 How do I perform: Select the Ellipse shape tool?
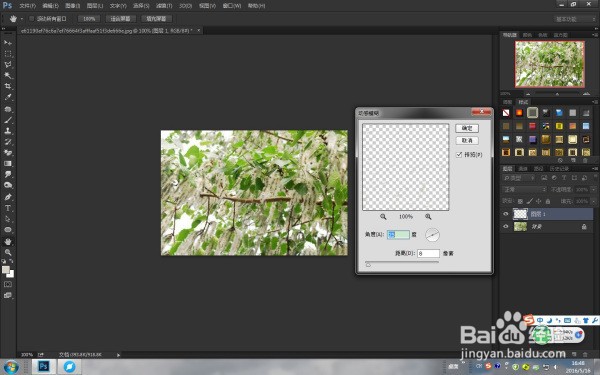[x=8, y=230]
